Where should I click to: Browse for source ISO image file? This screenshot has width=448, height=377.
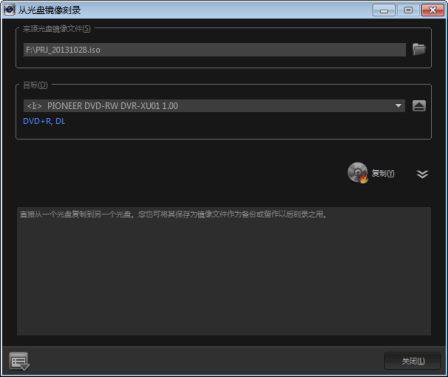click(419, 49)
